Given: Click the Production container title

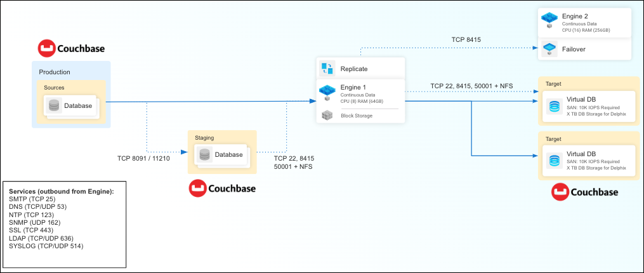Looking at the screenshot, I should pos(55,72).
